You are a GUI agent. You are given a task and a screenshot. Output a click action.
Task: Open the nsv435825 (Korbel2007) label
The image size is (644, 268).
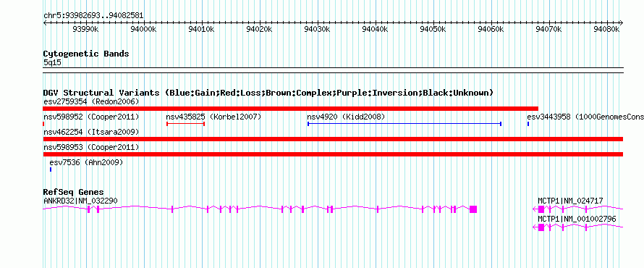click(213, 117)
